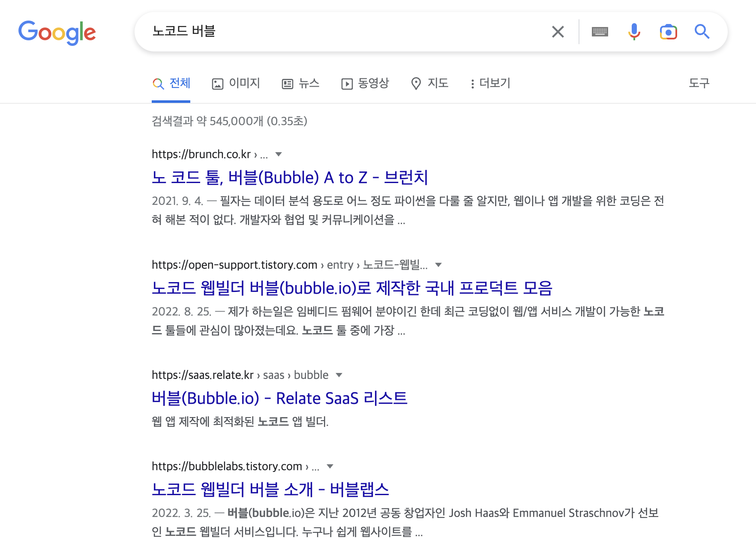Open the 지도 results tab
The image size is (756, 553).
pos(429,83)
